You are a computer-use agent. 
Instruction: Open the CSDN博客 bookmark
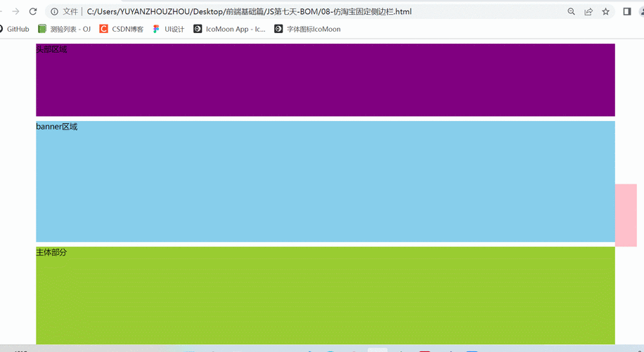[x=122, y=29]
